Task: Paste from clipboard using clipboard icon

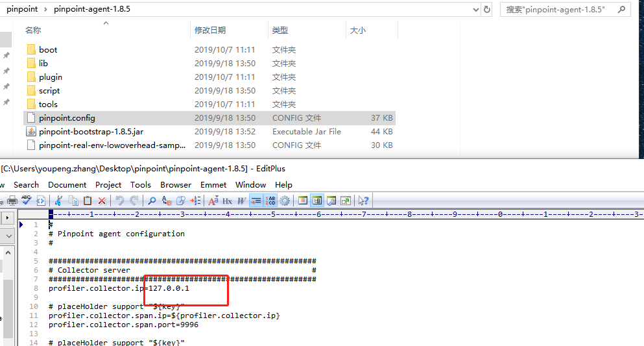Action: (88, 201)
